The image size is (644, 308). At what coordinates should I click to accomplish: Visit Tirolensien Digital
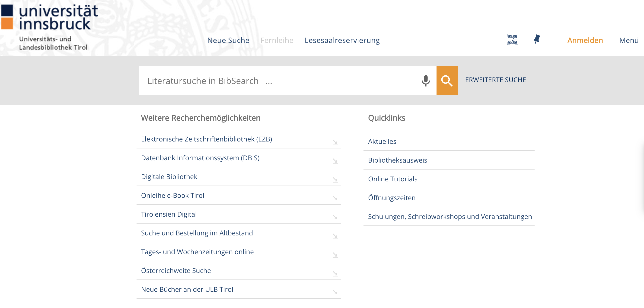pyautogui.click(x=169, y=214)
